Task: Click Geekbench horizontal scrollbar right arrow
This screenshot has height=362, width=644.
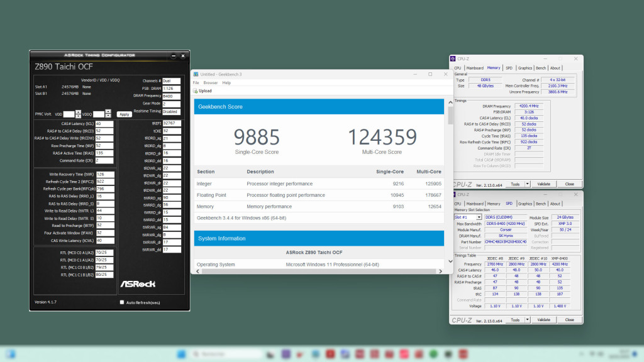Action: 440,271
